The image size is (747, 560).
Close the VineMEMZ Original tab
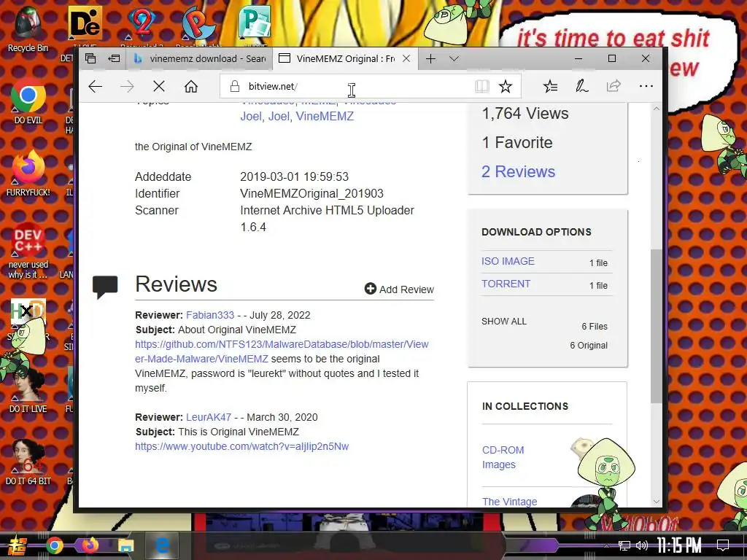(406, 58)
